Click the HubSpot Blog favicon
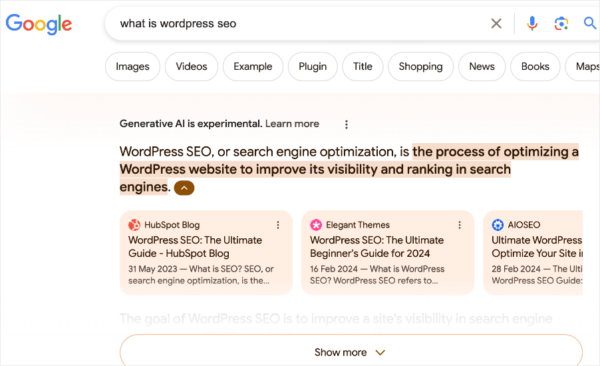 tap(134, 225)
